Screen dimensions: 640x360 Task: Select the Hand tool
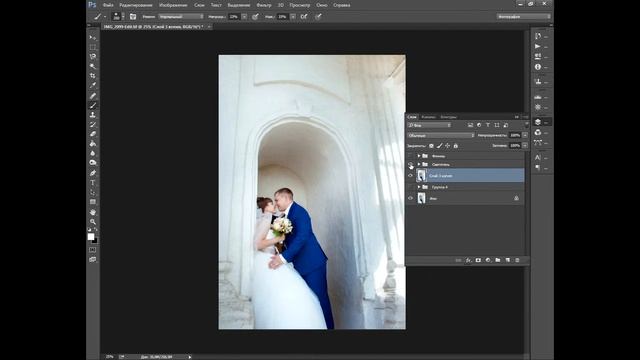click(x=93, y=212)
